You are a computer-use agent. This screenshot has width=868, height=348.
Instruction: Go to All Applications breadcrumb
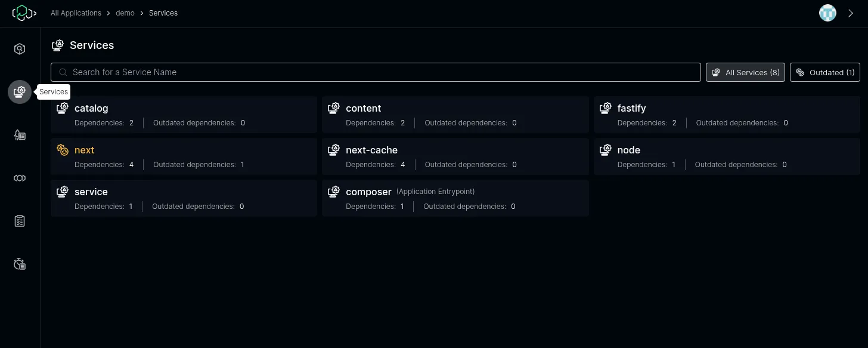75,13
